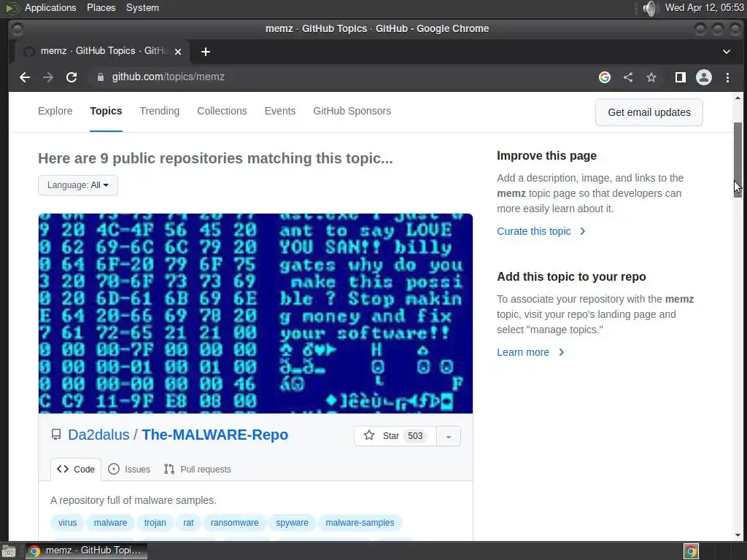Bookmark this tab with star icon
747x560 pixels.
coord(651,77)
